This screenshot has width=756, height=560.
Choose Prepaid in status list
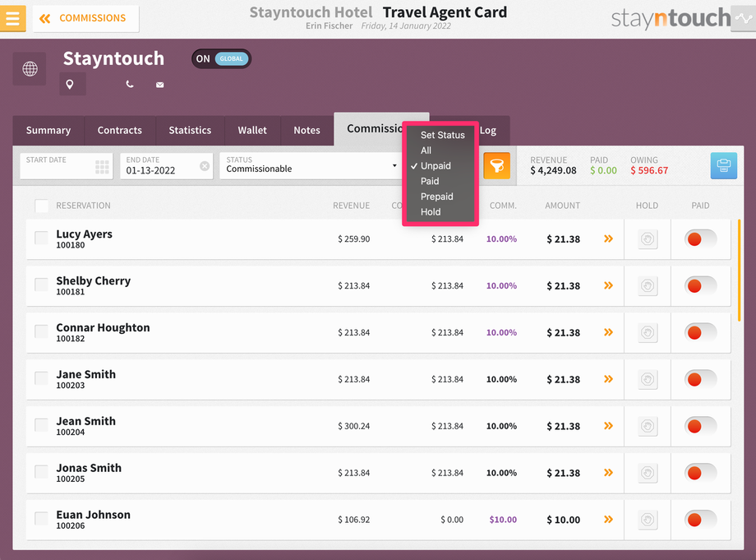coord(437,197)
